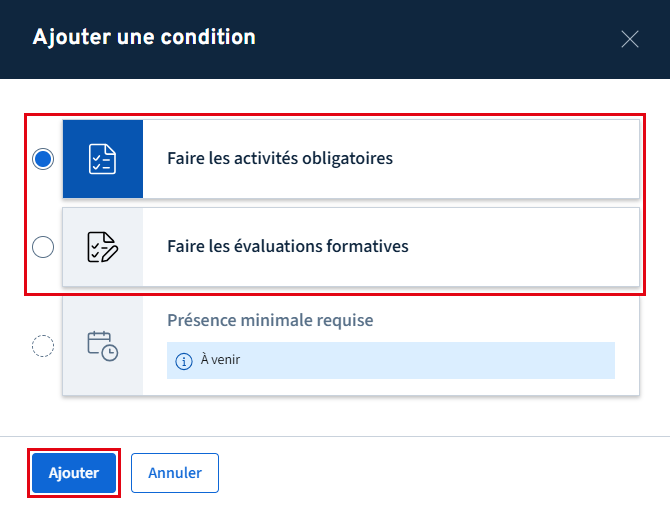Image resolution: width=670 pixels, height=513 pixels.
Task: Cancel with the Annuler button
Action: (x=175, y=473)
